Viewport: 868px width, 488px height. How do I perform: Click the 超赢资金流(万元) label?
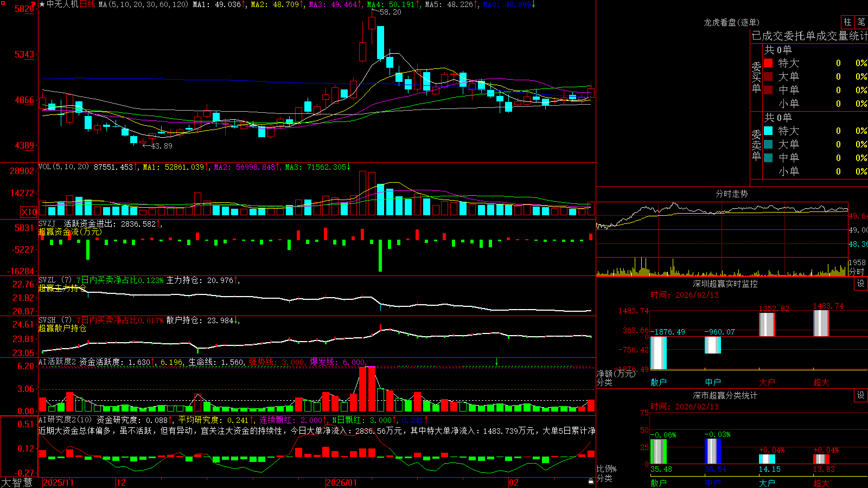(x=70, y=232)
